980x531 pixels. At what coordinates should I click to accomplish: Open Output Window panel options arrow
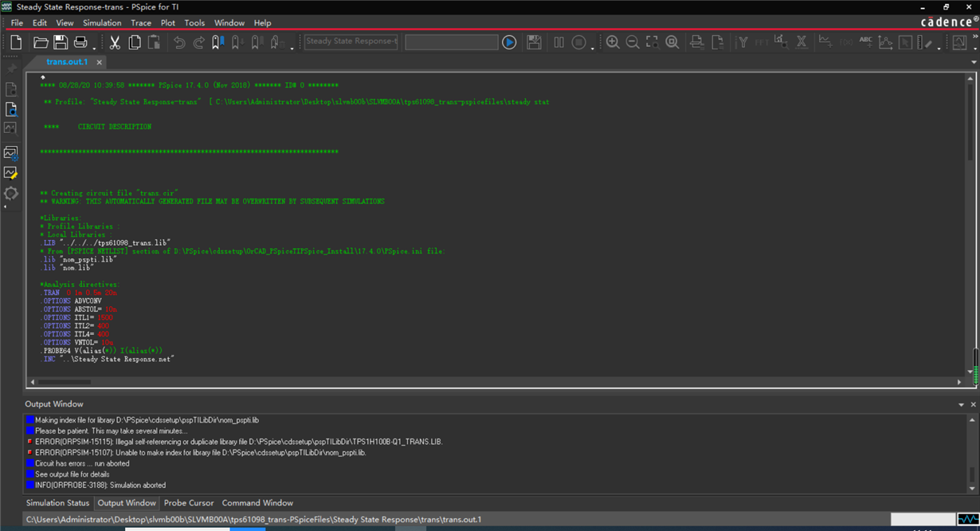(962, 404)
